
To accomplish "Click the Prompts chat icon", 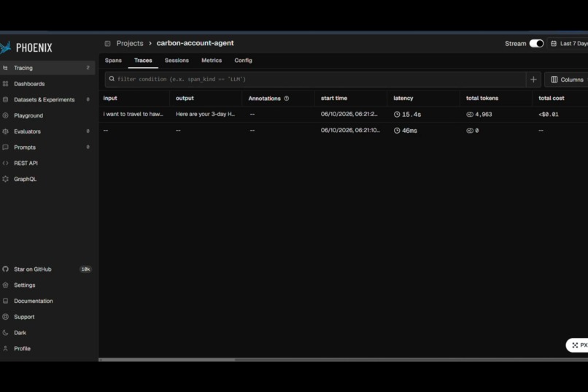I will pos(5,147).
